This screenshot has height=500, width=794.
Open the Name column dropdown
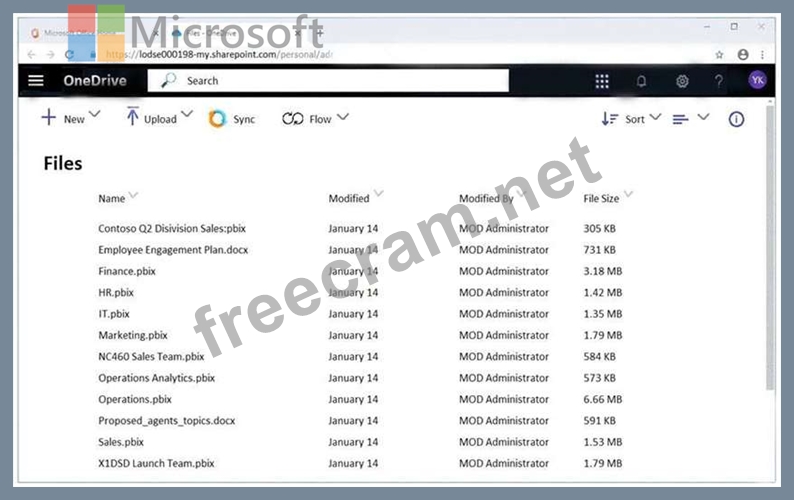click(x=133, y=195)
